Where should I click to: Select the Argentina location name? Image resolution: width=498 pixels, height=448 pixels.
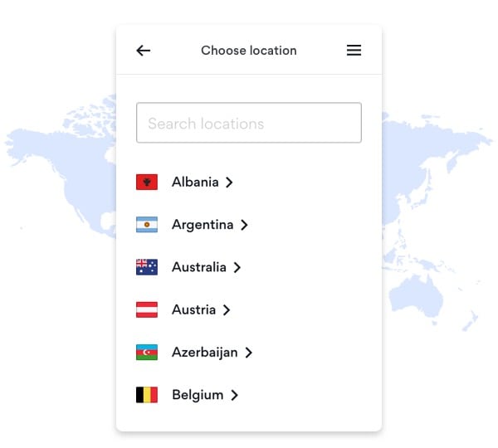point(203,225)
